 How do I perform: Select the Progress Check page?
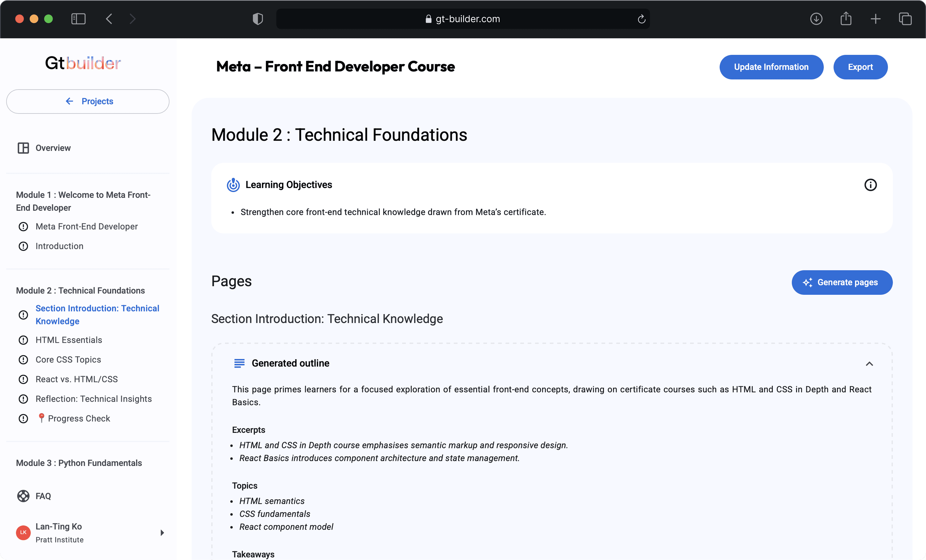[78, 418]
